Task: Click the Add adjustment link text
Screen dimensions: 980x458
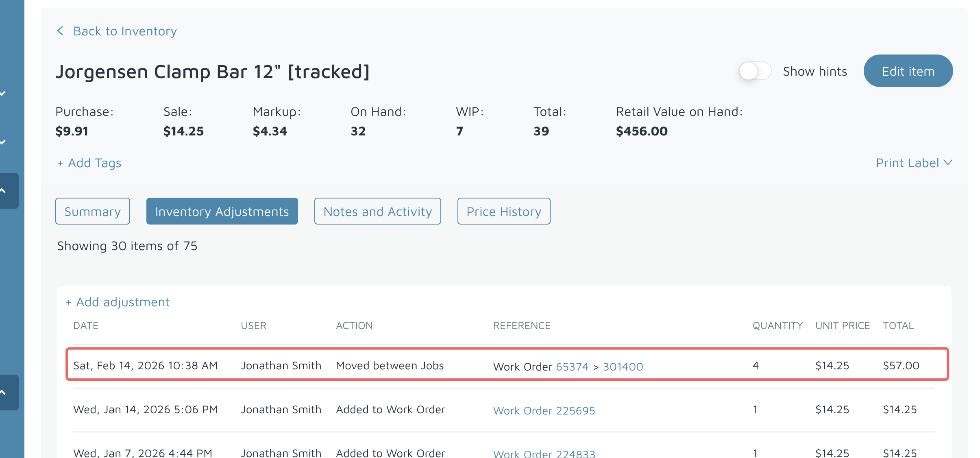Action: pyautogui.click(x=123, y=302)
